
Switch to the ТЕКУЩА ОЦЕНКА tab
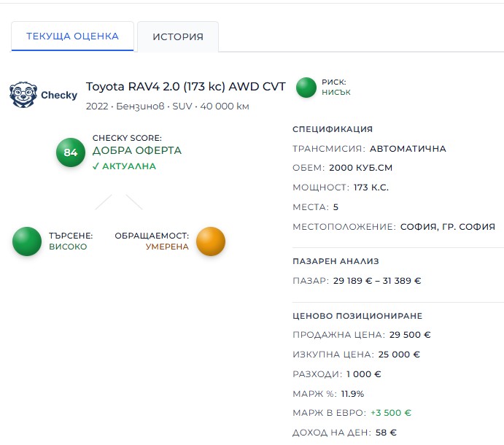[72, 36]
